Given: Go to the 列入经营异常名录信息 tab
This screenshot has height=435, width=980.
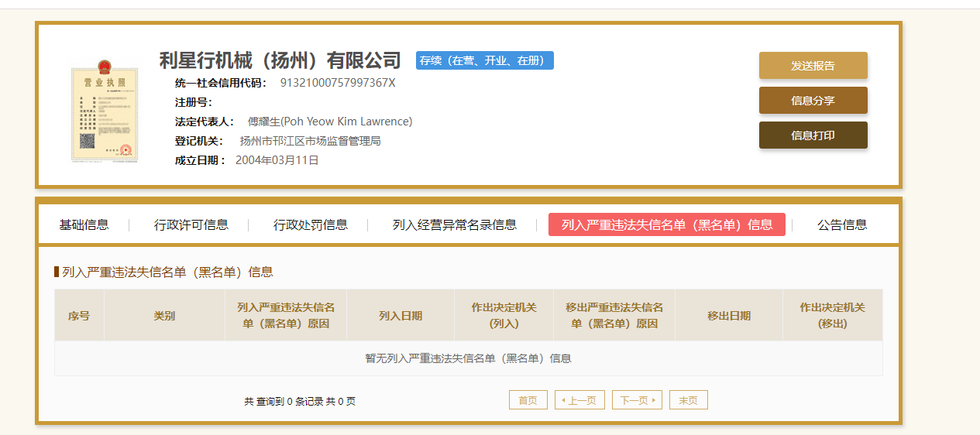Looking at the screenshot, I should pyautogui.click(x=455, y=225).
